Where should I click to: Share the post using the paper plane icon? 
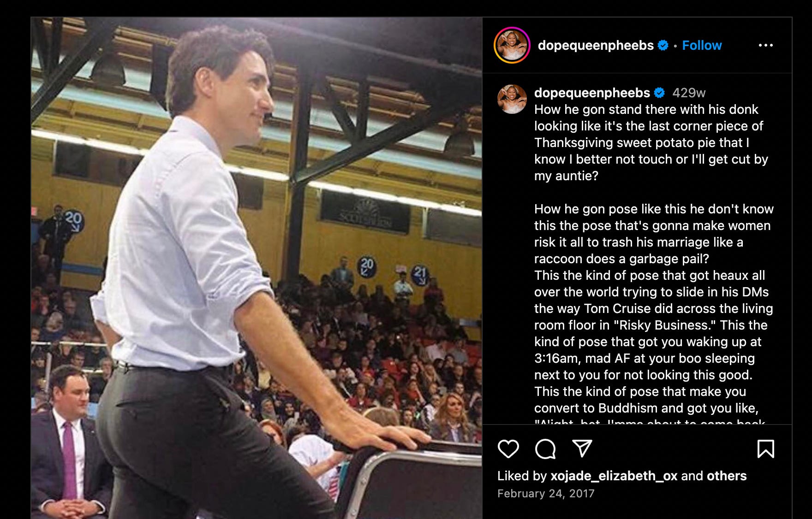click(x=582, y=448)
